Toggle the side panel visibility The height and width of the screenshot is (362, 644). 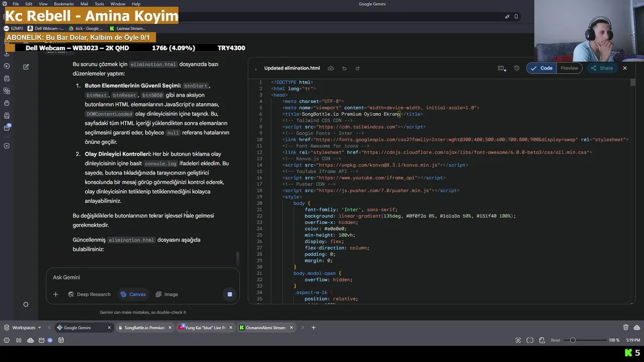[x=19, y=340]
